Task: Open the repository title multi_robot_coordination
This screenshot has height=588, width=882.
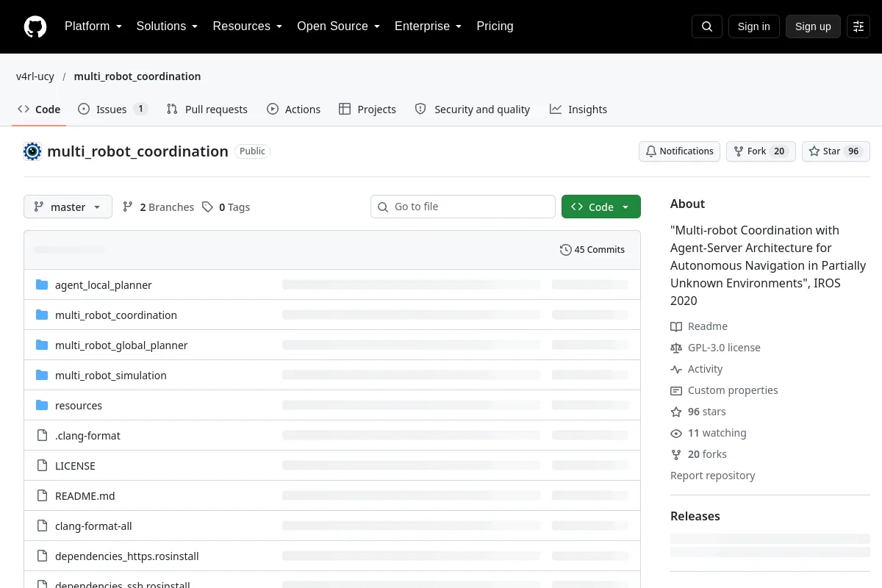Action: (x=137, y=151)
